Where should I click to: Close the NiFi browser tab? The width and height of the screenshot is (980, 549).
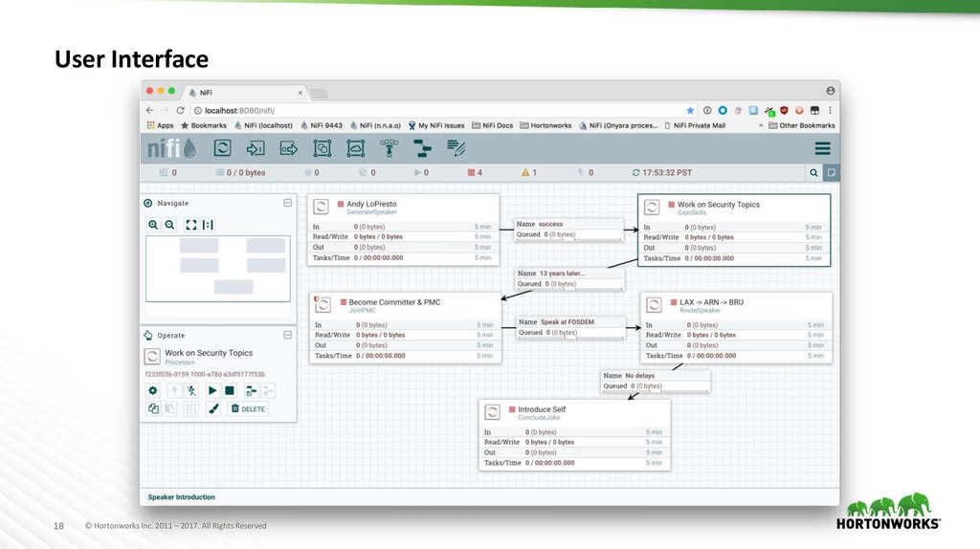tap(300, 93)
